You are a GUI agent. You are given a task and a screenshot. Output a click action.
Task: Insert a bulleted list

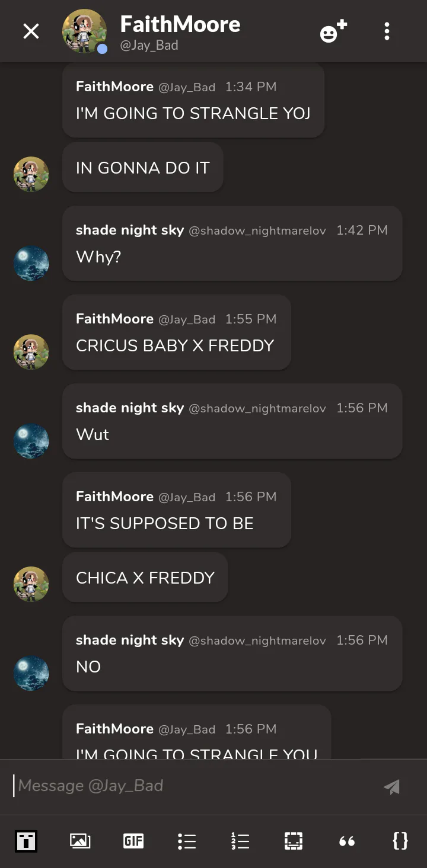(187, 841)
